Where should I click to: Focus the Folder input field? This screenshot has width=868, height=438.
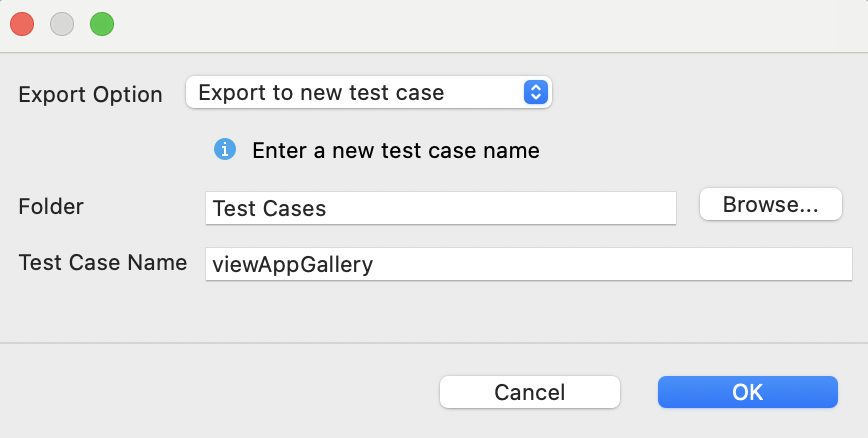(440, 208)
